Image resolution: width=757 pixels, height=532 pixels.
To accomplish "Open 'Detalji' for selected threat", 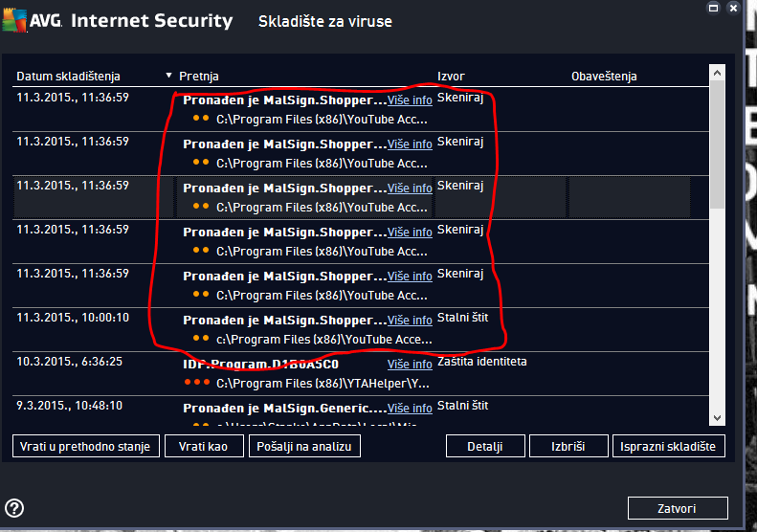I will (485, 446).
